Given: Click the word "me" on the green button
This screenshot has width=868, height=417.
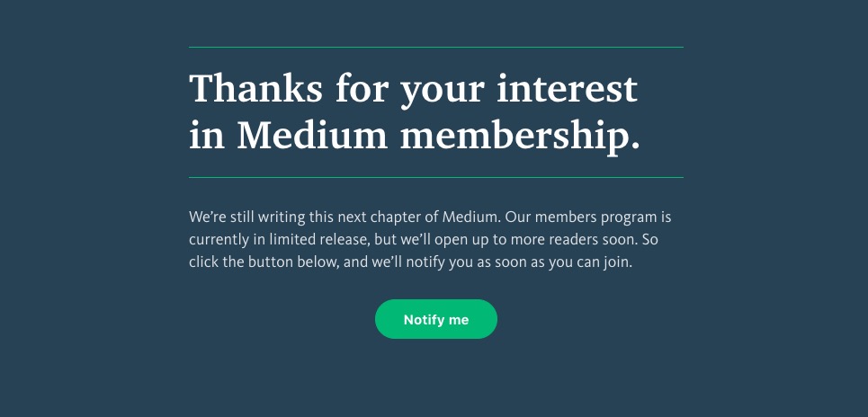Looking at the screenshot, I should (459, 320).
